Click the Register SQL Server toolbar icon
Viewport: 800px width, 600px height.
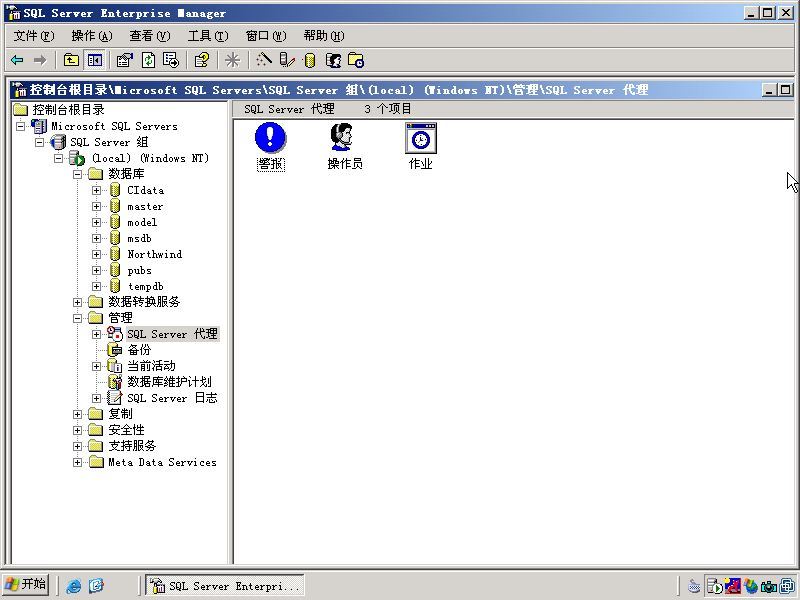287,60
